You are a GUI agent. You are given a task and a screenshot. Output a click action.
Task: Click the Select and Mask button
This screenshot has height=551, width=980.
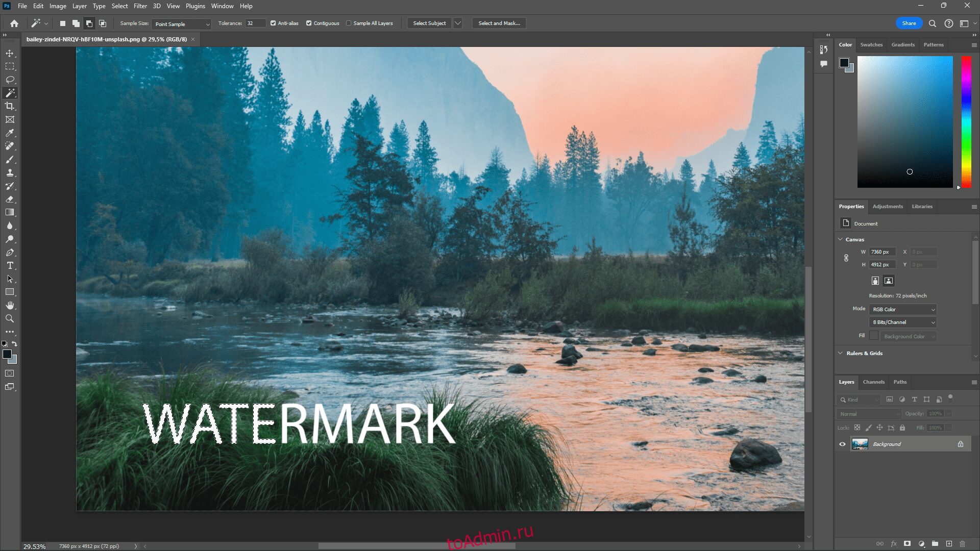pos(499,23)
